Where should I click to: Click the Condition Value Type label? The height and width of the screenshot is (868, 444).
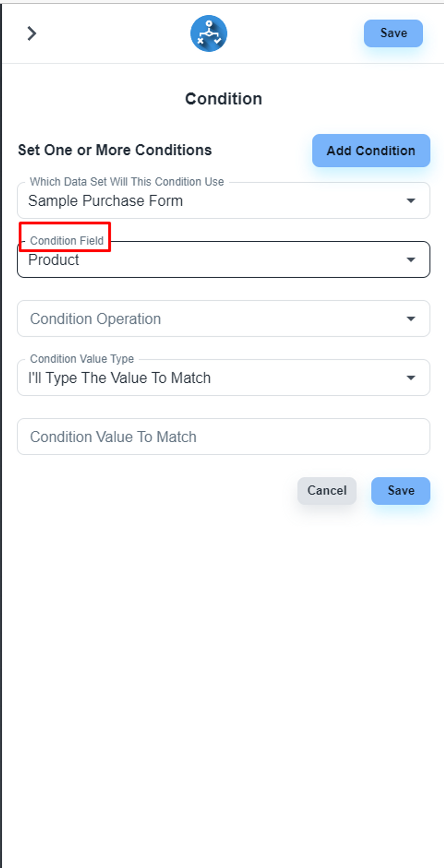82,359
